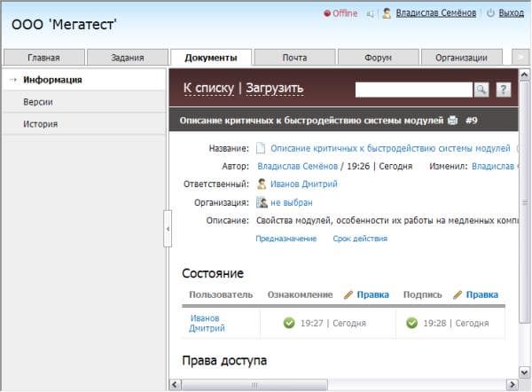Click green checkmark at 19:28 signature
Viewport: 532px width, 392px height.
pos(412,323)
